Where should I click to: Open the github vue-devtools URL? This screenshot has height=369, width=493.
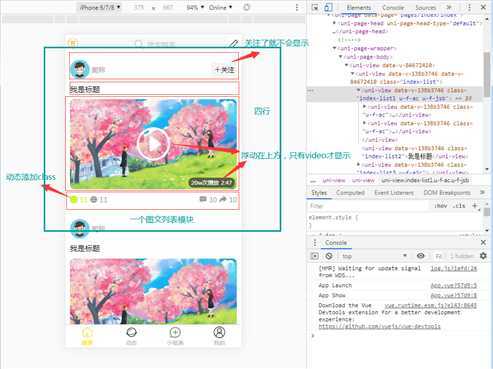(379, 326)
